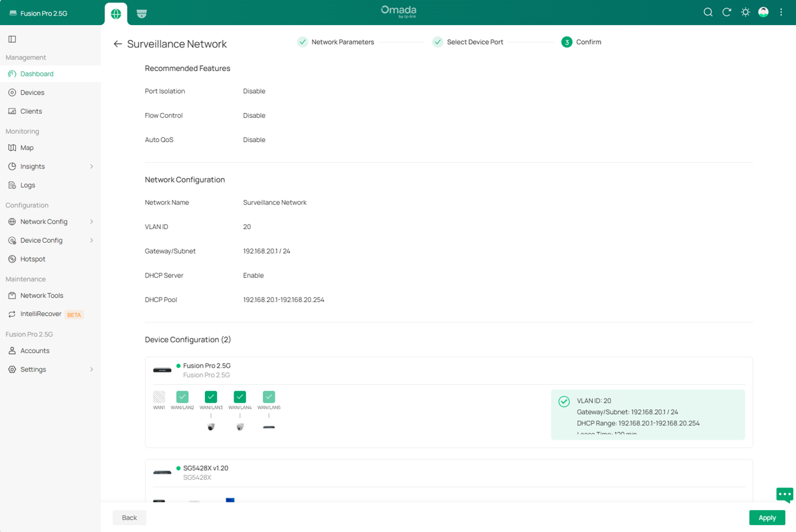Click the Fusion Pro 2.5G device thumbnail

click(x=162, y=370)
